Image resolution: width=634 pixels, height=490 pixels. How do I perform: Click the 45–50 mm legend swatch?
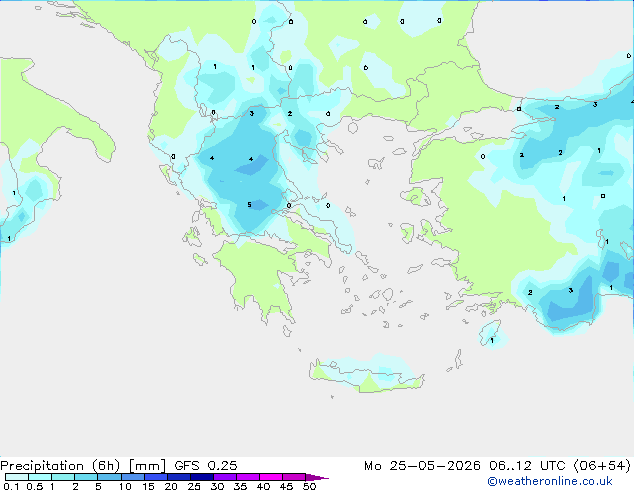(x=294, y=477)
